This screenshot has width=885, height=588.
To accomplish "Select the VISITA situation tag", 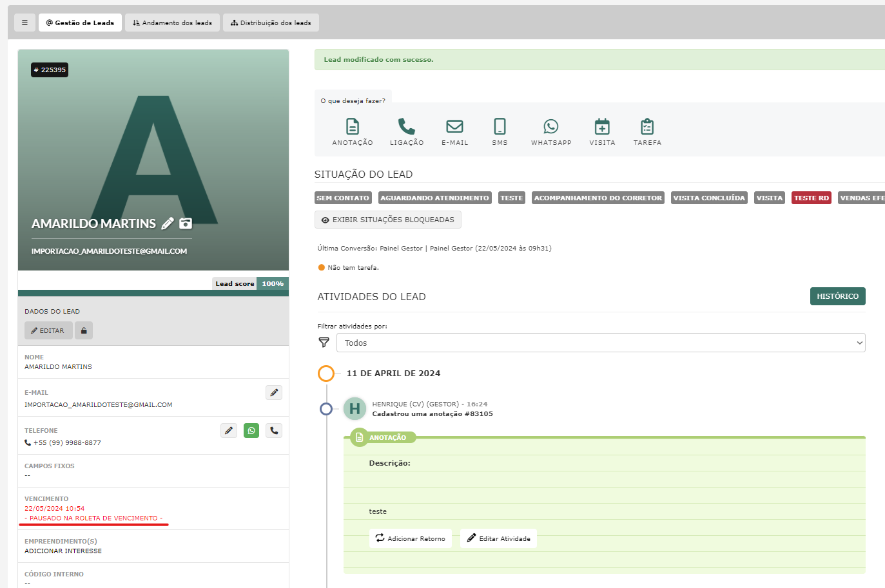I will coord(770,198).
